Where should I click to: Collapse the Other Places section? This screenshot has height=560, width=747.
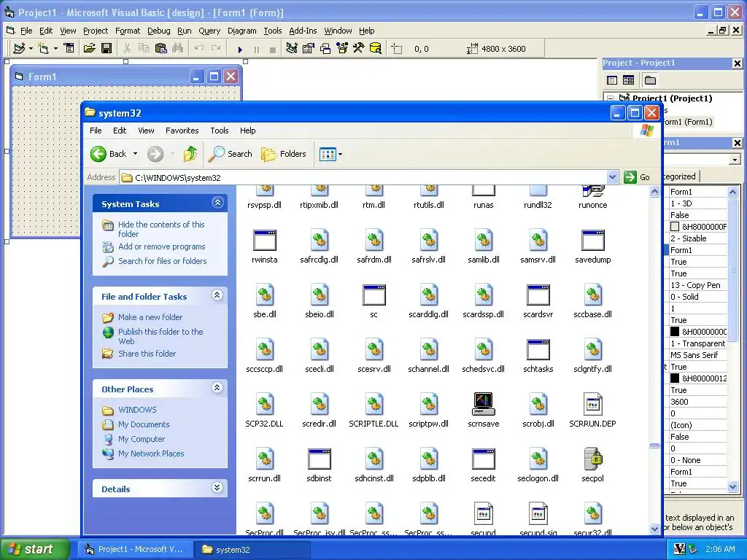(217, 388)
